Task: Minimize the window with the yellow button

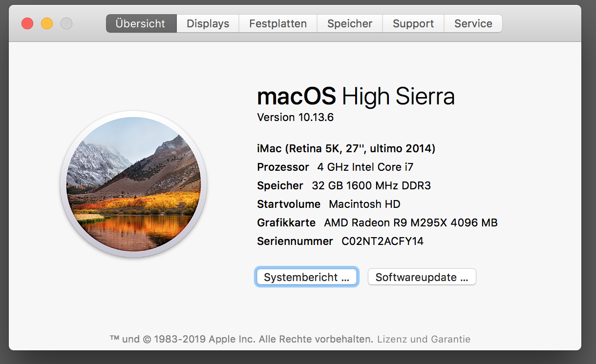Action: [x=47, y=23]
